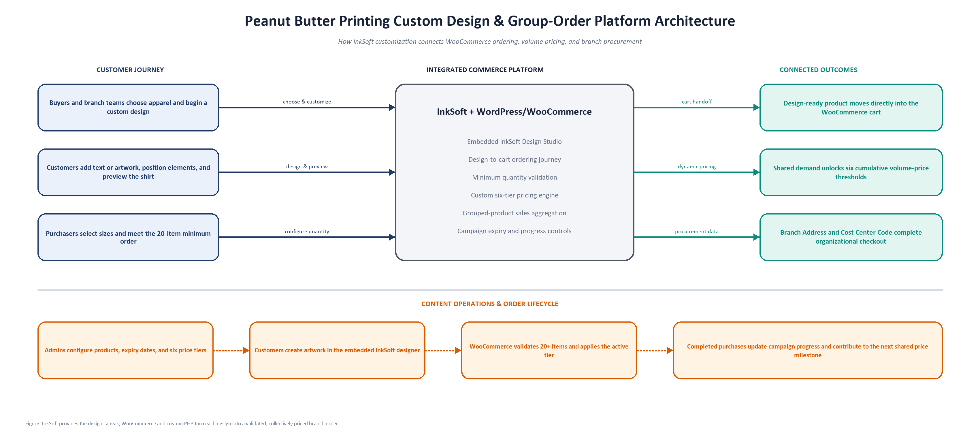Click the 'CUSTOMER JOURNEY' column heading
980x448 pixels.
(130, 70)
